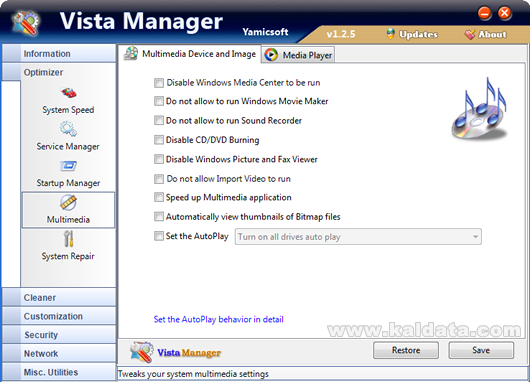Select the Multimedia Device and Image tab

coord(190,54)
